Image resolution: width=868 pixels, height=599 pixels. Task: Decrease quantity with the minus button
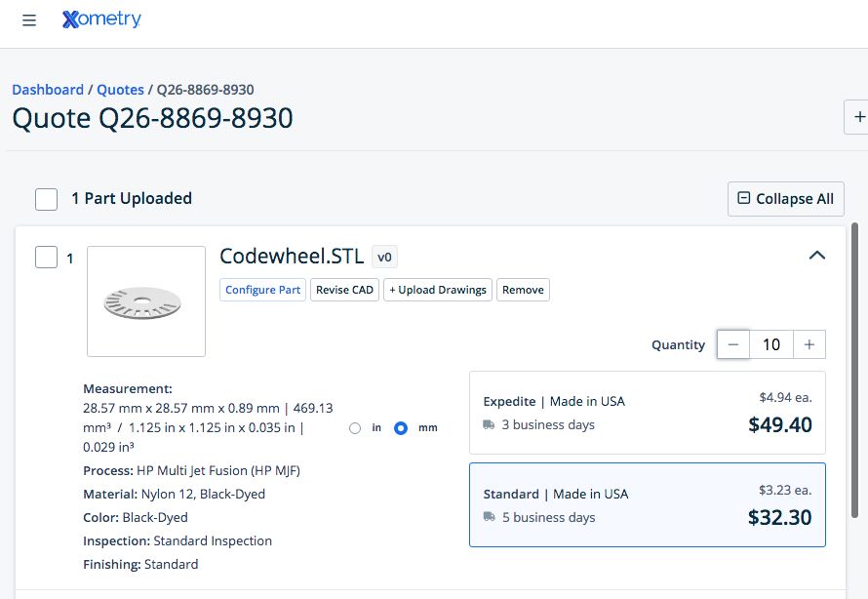click(733, 344)
